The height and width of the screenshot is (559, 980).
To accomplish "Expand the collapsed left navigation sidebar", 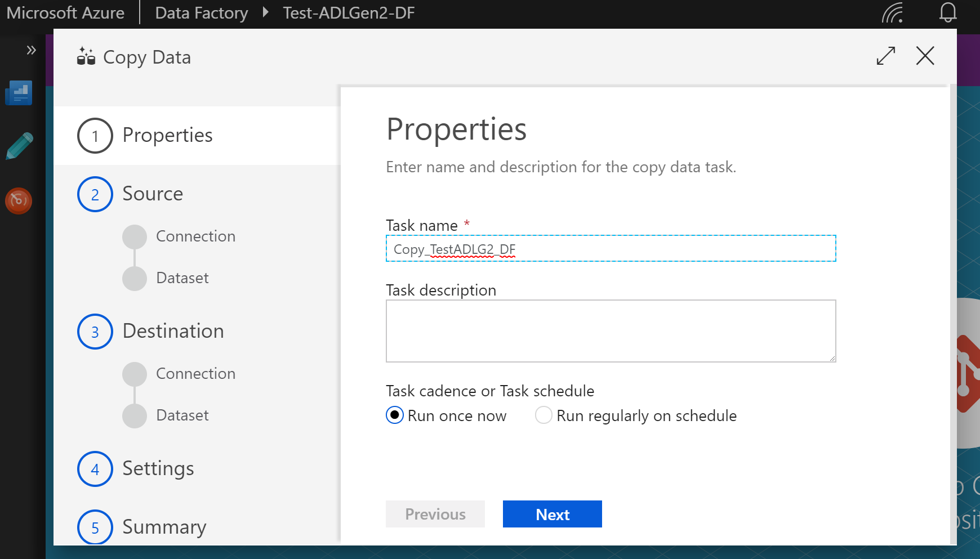I will click(x=30, y=50).
